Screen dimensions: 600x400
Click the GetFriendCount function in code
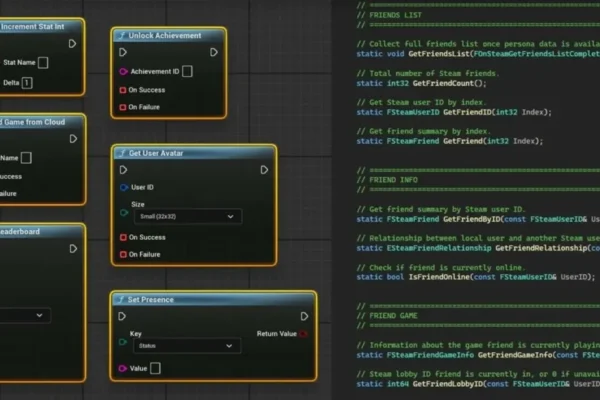443,83
